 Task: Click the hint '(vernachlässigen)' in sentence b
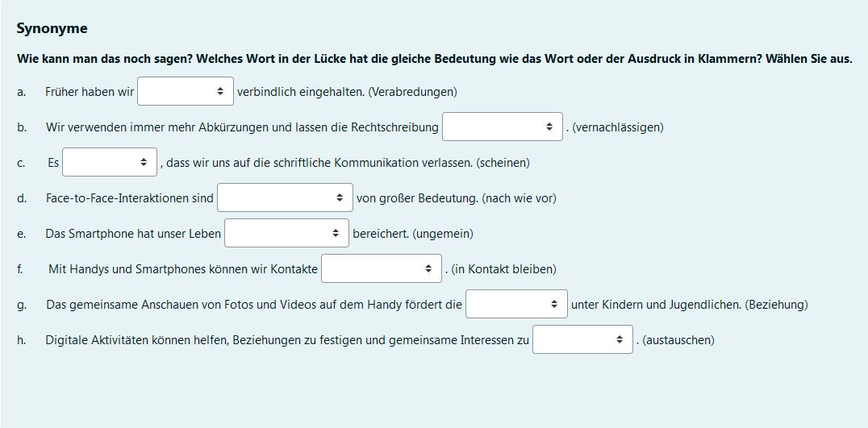coord(617,127)
